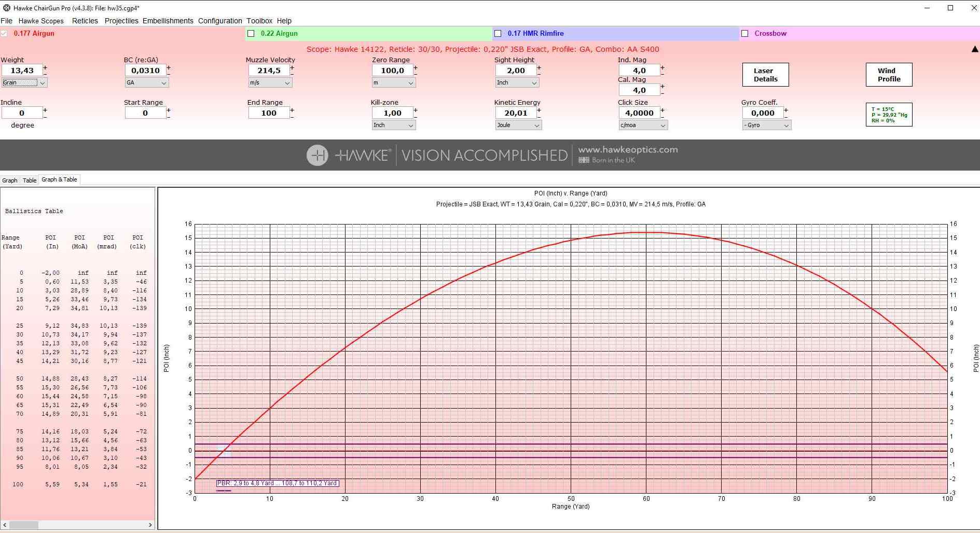980x533 pixels.
Task: Collapse the input panel with the black triangle
Action: [974, 49]
